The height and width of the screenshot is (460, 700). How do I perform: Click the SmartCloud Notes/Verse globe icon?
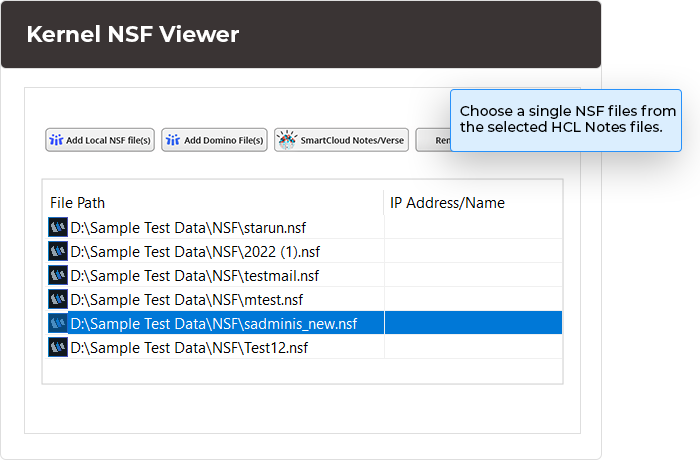tap(287, 140)
